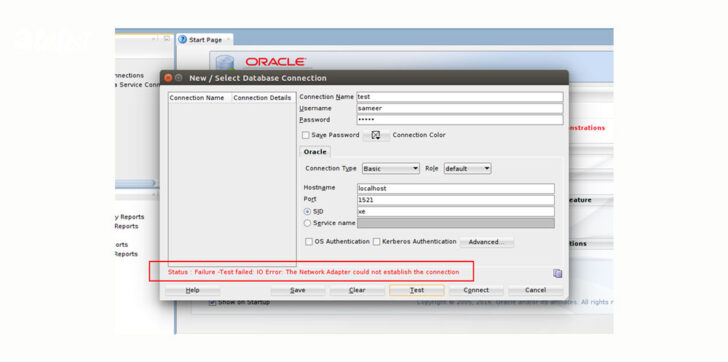Select the Oracle tab
728x362 pixels.
click(315, 152)
